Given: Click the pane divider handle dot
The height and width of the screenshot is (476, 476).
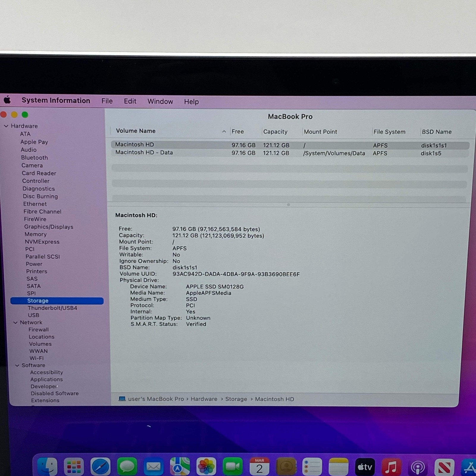Looking at the screenshot, I should coord(288,205).
